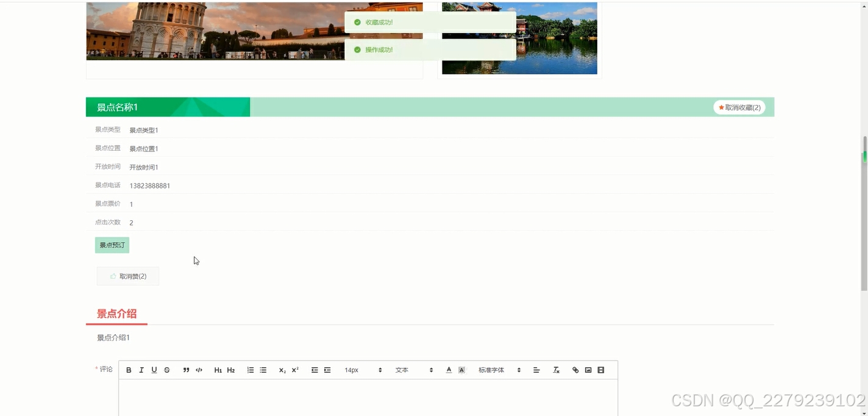This screenshot has height=416, width=868.
Task: Apply italic formatting in the editor toolbar
Action: (141, 370)
